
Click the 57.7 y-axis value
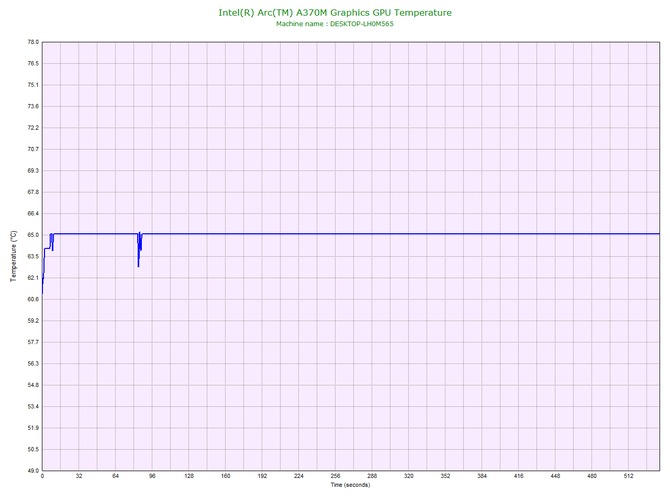33,342
